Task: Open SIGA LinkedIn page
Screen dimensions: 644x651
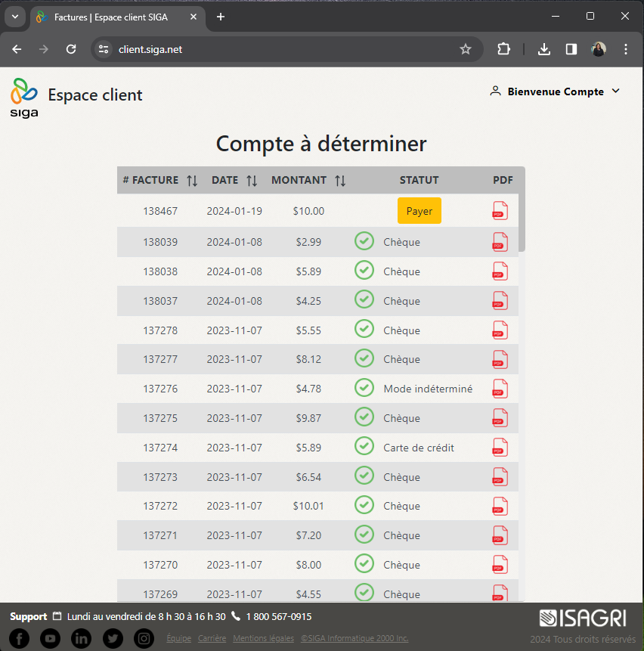Action: pyautogui.click(x=82, y=638)
